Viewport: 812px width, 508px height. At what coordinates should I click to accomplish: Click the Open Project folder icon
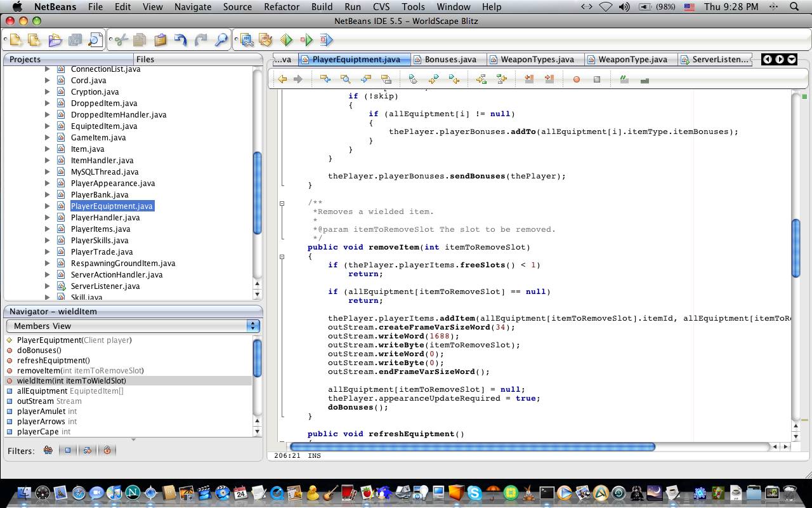click(55, 41)
